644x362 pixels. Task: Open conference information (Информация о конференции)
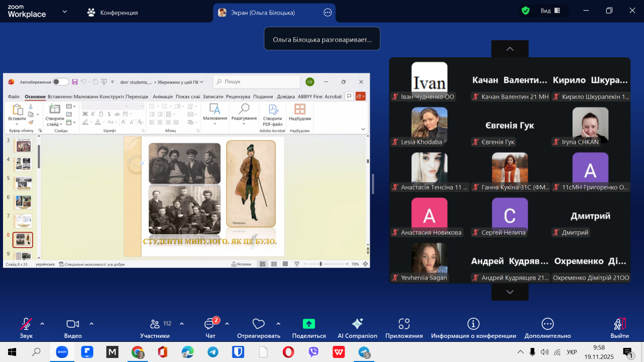coord(473,324)
